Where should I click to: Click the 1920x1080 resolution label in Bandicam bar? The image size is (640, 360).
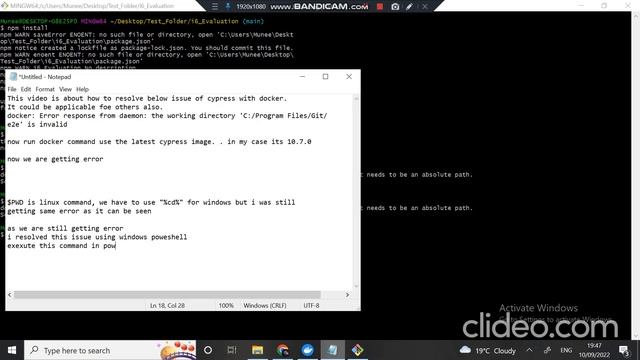click(x=251, y=7)
